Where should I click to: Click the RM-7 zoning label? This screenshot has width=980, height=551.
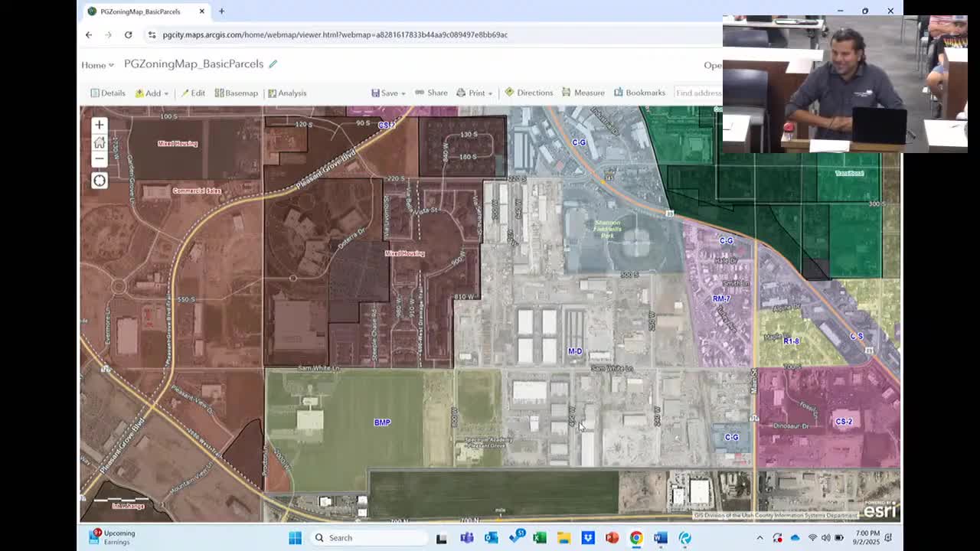point(721,298)
